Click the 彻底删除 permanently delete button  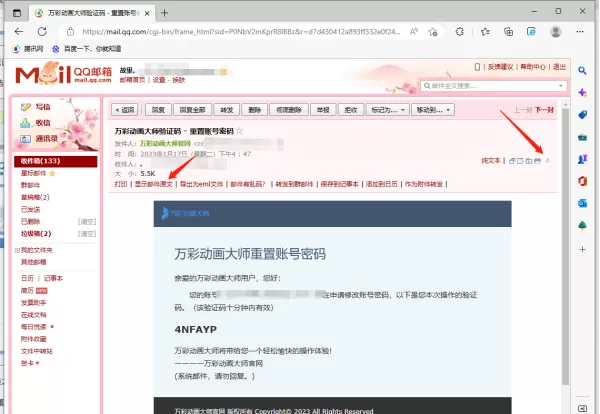pos(289,110)
